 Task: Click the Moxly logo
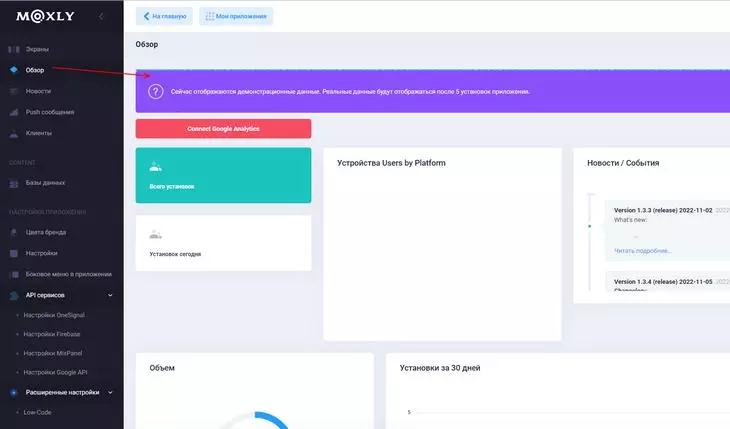tap(45, 16)
